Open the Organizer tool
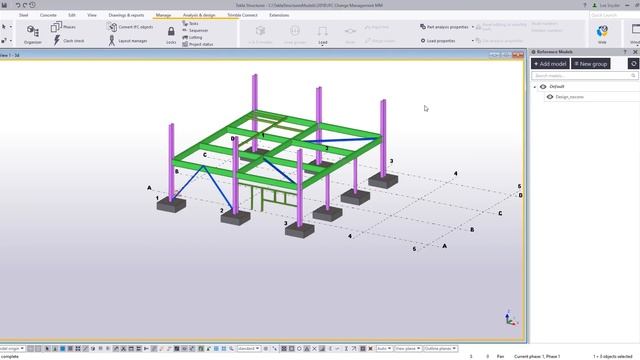640x360 pixels. pyautogui.click(x=33, y=34)
